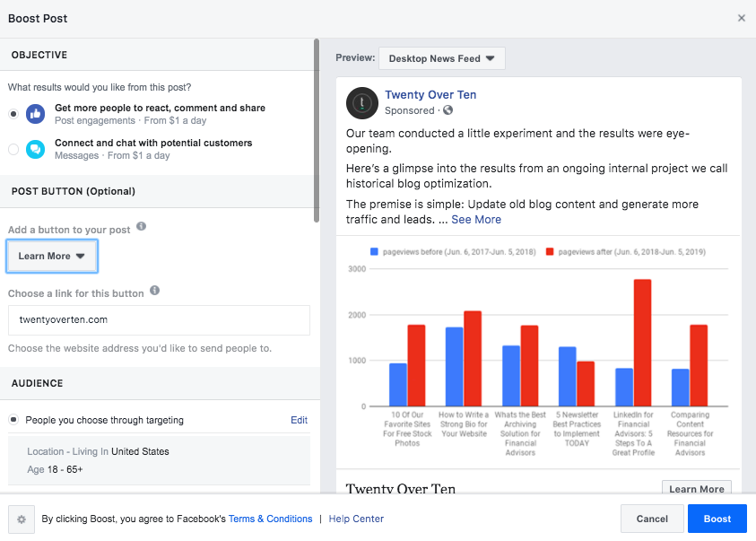This screenshot has width=756, height=541.
Task: Select 'People you choose through targeting' audience
Action: click(13, 420)
